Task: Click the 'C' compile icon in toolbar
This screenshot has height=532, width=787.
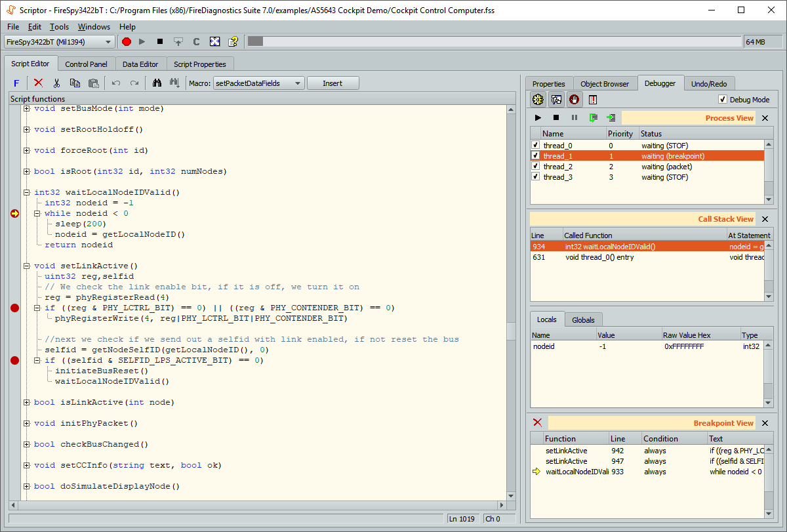Action: click(196, 41)
